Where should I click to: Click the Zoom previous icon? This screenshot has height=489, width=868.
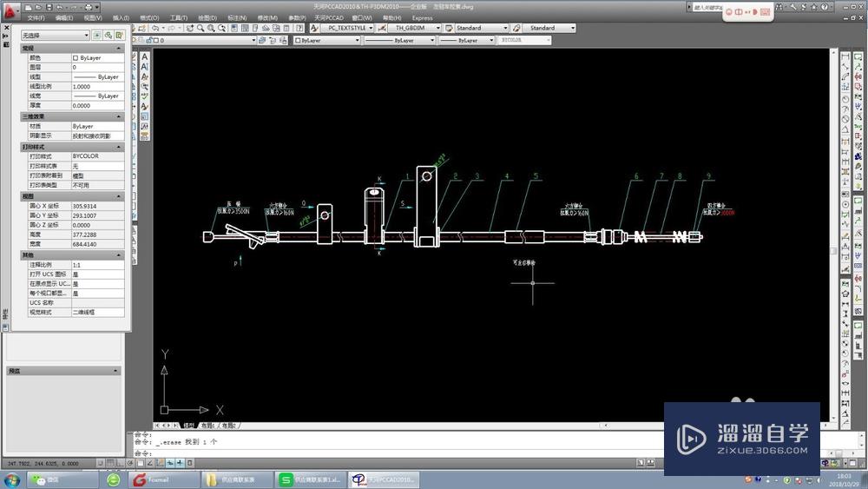pyautogui.click(x=221, y=29)
